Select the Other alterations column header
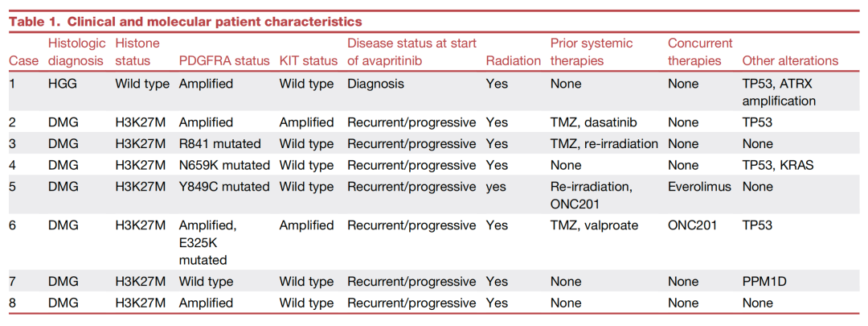Viewport: 868px width, 326px height. pos(790,60)
